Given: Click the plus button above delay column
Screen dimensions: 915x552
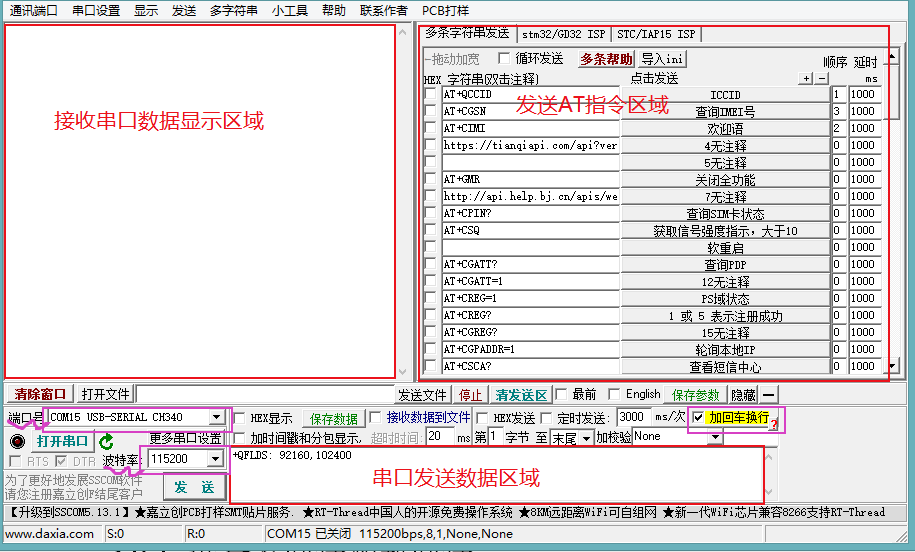Looking at the screenshot, I should (x=806, y=79).
